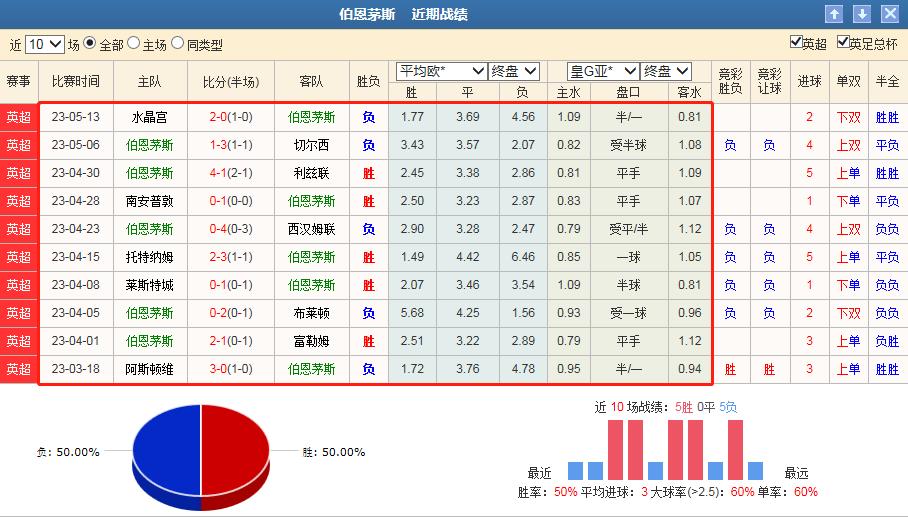Open the match count dropdown showing 10

45,44
